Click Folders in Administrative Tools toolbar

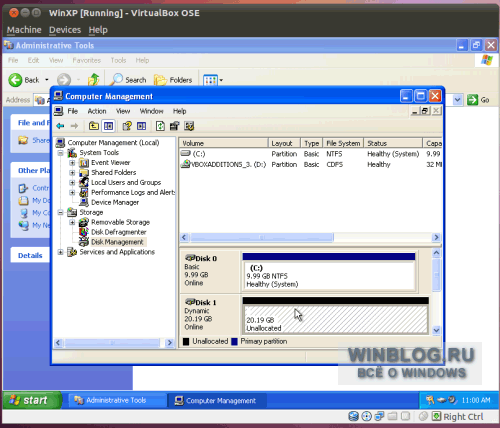(173, 80)
